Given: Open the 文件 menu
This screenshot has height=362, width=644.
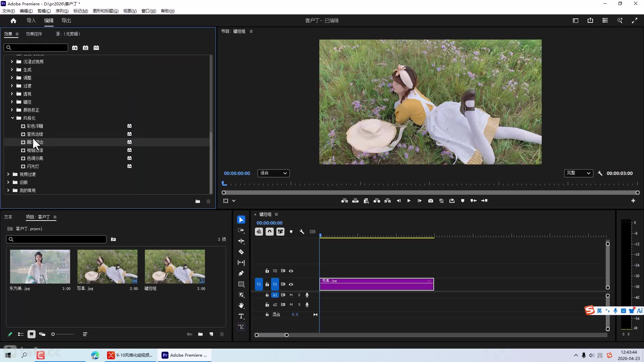Looking at the screenshot, I should tap(8, 11).
